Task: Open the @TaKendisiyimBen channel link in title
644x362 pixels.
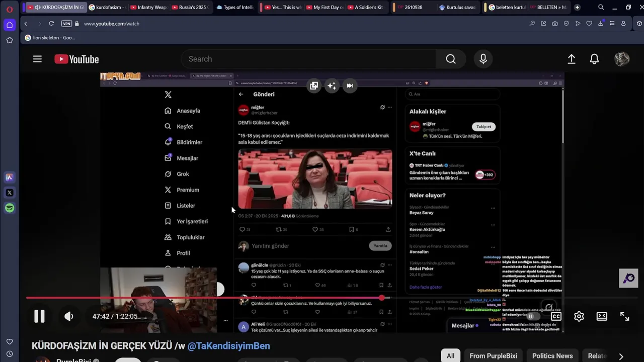Action: tap(228, 346)
